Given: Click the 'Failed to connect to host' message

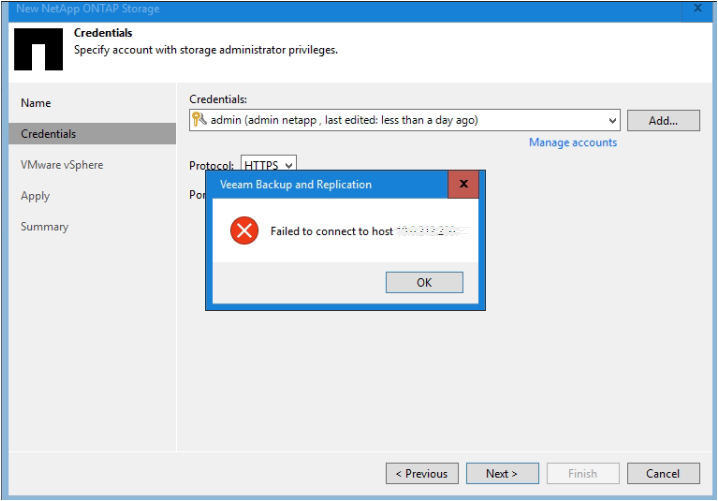Looking at the screenshot, I should coord(332,231).
